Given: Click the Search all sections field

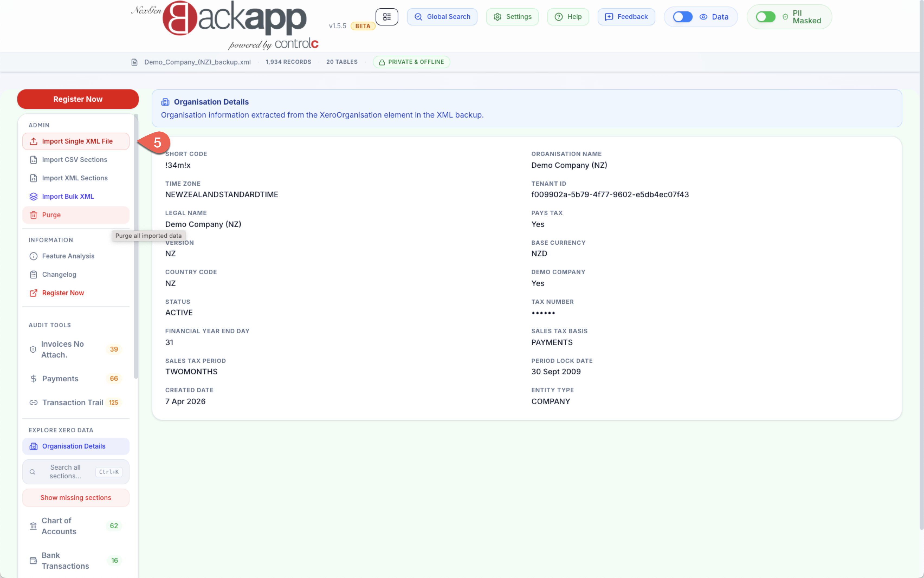Looking at the screenshot, I should [x=65, y=472].
